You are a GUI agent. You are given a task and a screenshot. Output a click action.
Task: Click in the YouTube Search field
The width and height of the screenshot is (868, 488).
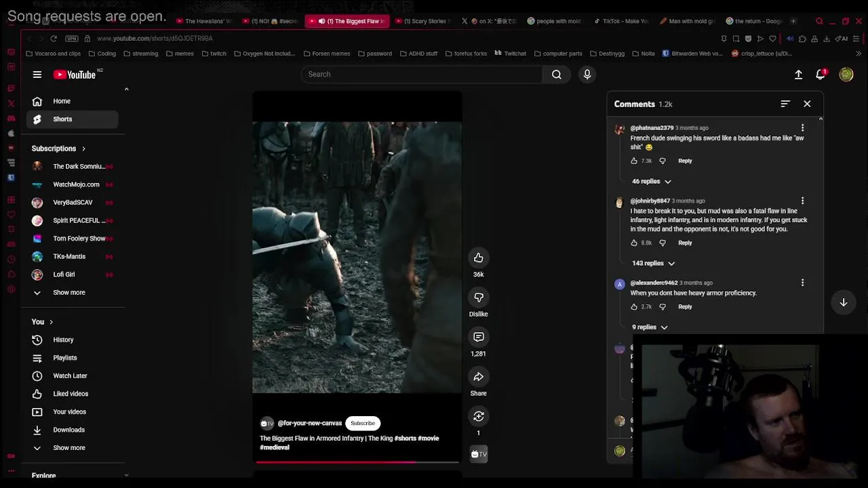[422, 75]
